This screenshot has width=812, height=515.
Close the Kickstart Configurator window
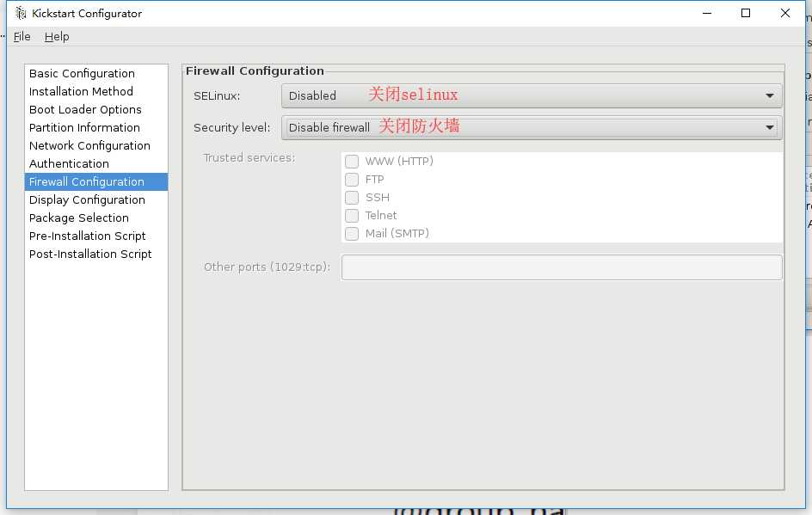coord(785,13)
